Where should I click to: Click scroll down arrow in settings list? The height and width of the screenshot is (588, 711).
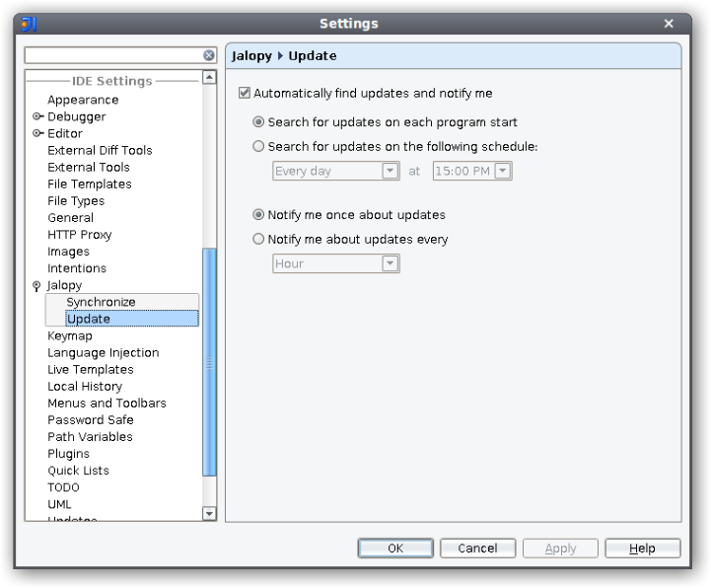pos(209,514)
